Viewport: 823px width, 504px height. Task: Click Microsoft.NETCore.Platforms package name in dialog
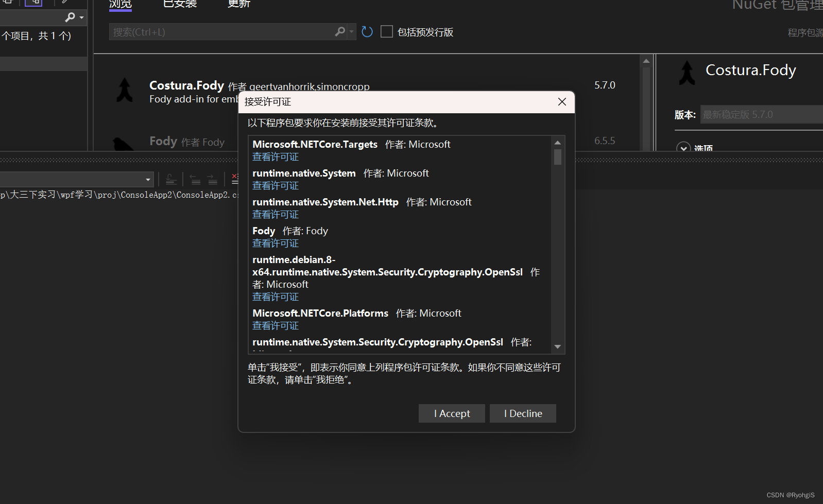320,314
